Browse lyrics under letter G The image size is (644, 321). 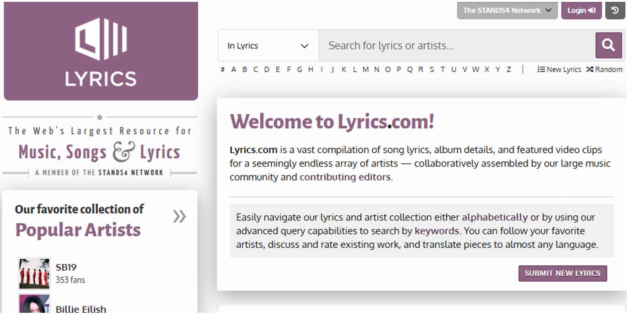pos(300,70)
